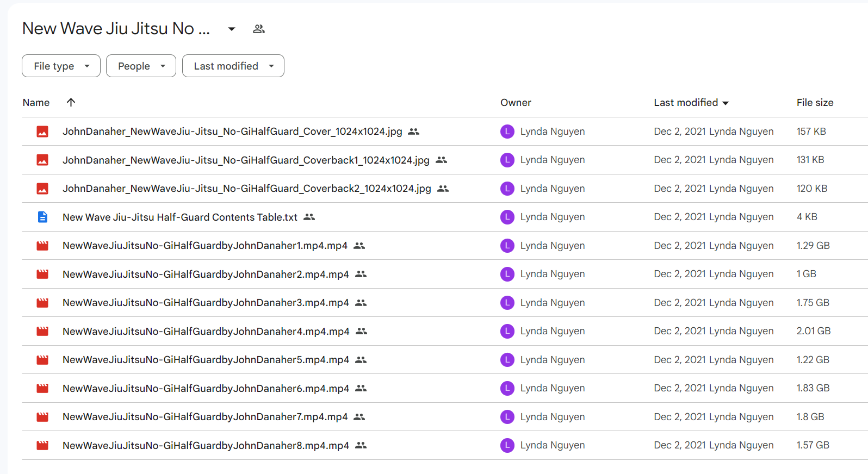Click the 157 KB file size value
The width and height of the screenshot is (868, 474).
811,132
